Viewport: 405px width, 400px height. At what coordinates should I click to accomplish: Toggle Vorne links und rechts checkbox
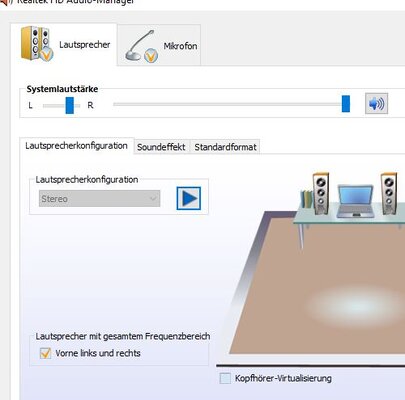(45, 353)
